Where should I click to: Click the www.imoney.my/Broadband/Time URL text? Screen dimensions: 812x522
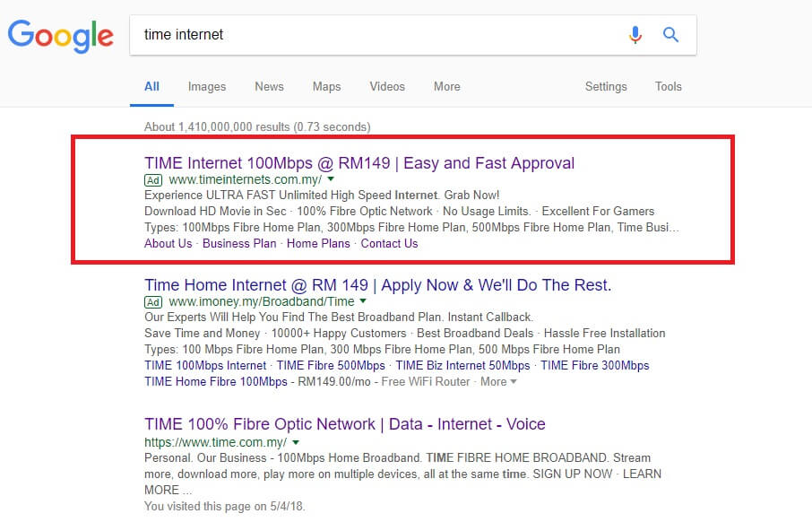tap(262, 301)
